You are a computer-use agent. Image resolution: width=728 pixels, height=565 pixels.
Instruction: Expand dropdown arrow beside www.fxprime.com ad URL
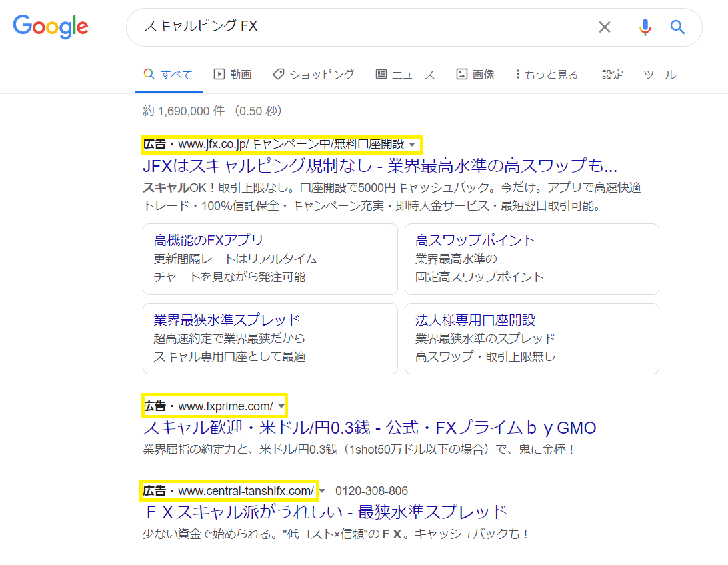(281, 406)
